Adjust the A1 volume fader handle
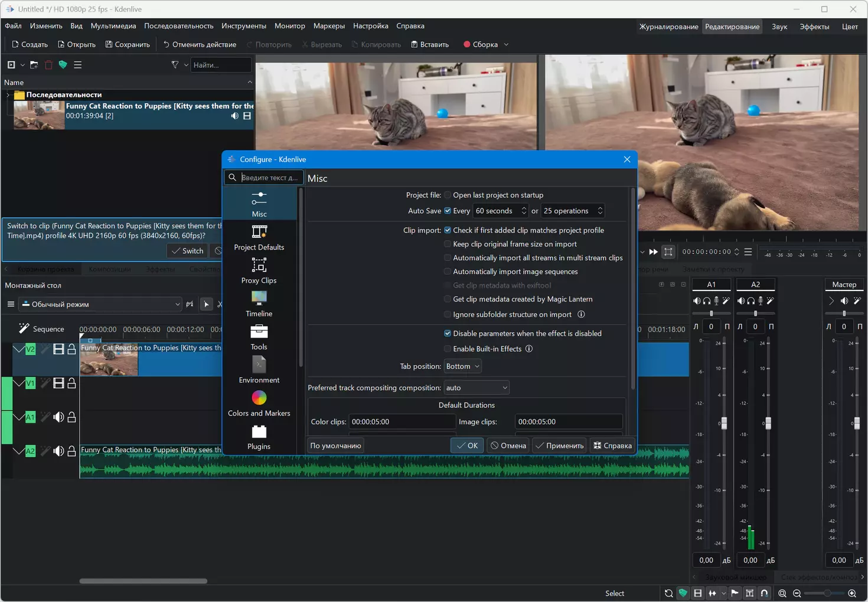This screenshot has width=868, height=602. 724,423
